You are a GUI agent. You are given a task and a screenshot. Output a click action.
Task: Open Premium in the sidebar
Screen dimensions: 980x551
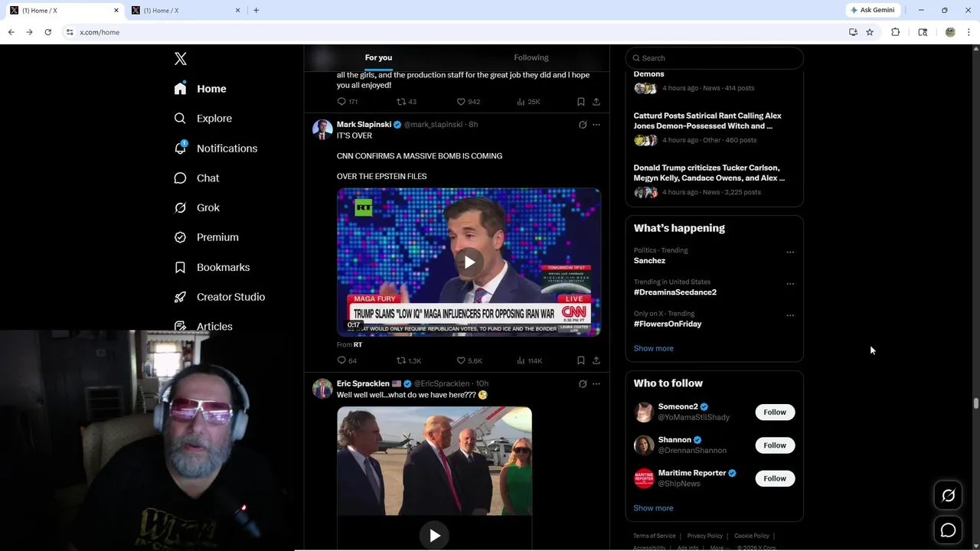[206, 237]
